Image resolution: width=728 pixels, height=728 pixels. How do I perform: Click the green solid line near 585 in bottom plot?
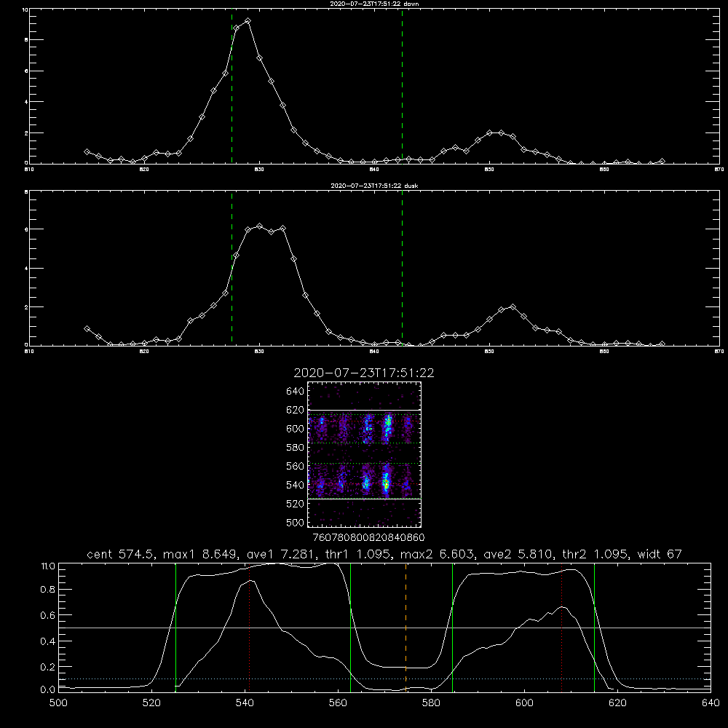point(453,628)
